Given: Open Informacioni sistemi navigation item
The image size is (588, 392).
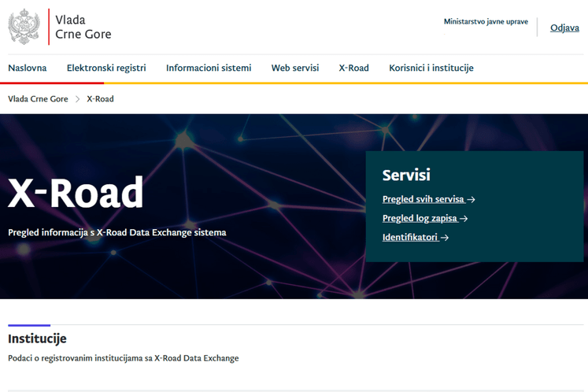Looking at the screenshot, I should click(x=209, y=68).
